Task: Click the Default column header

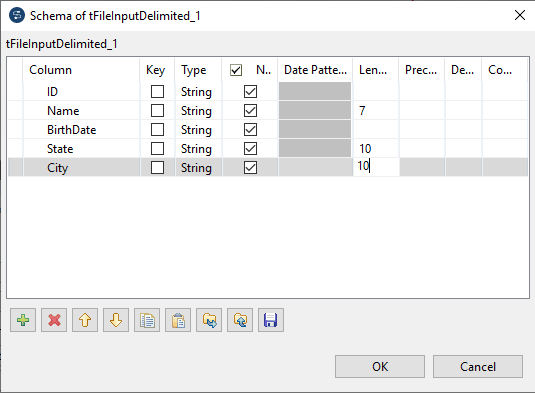Action: [x=463, y=70]
